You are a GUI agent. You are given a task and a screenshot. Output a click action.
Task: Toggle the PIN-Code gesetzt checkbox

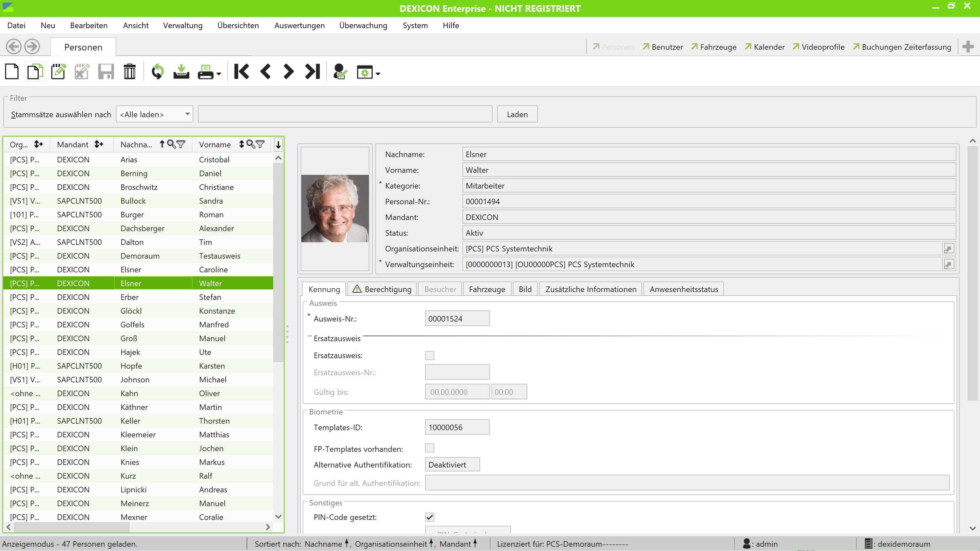[x=429, y=517]
